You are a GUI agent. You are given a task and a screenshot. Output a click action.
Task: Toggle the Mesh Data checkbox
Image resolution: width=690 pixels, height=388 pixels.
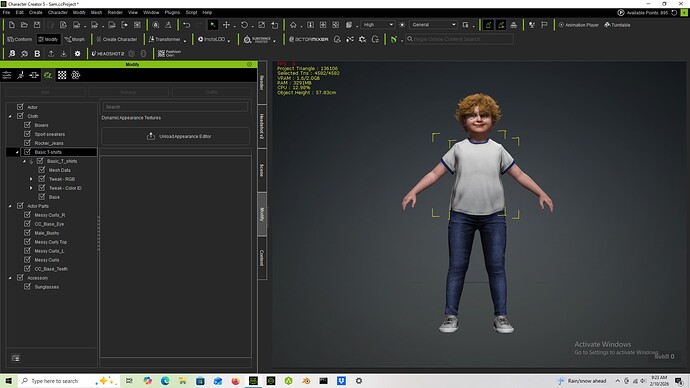point(42,170)
